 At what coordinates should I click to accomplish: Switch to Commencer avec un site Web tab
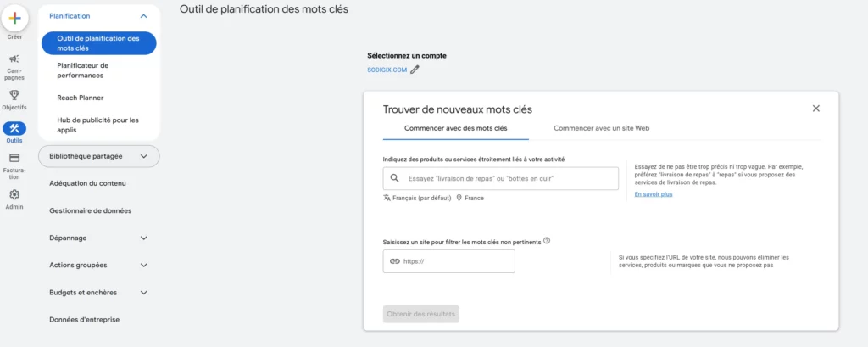pyautogui.click(x=601, y=128)
